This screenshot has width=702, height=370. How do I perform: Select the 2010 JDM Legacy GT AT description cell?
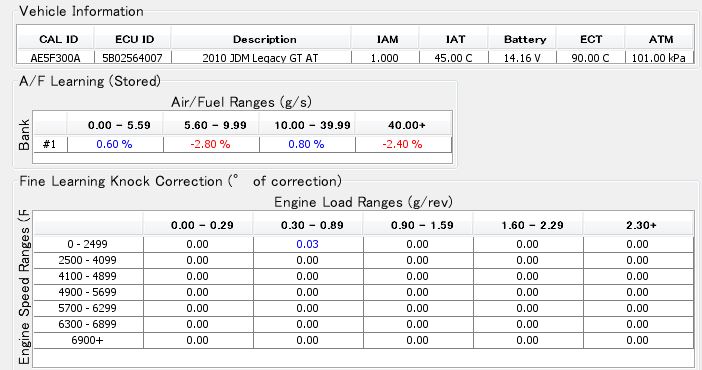coord(261,58)
